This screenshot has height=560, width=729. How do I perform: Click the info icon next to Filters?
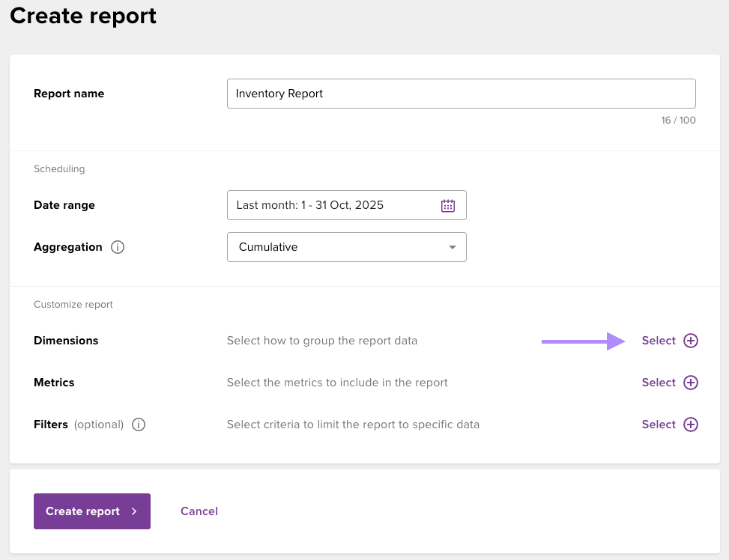tap(139, 424)
